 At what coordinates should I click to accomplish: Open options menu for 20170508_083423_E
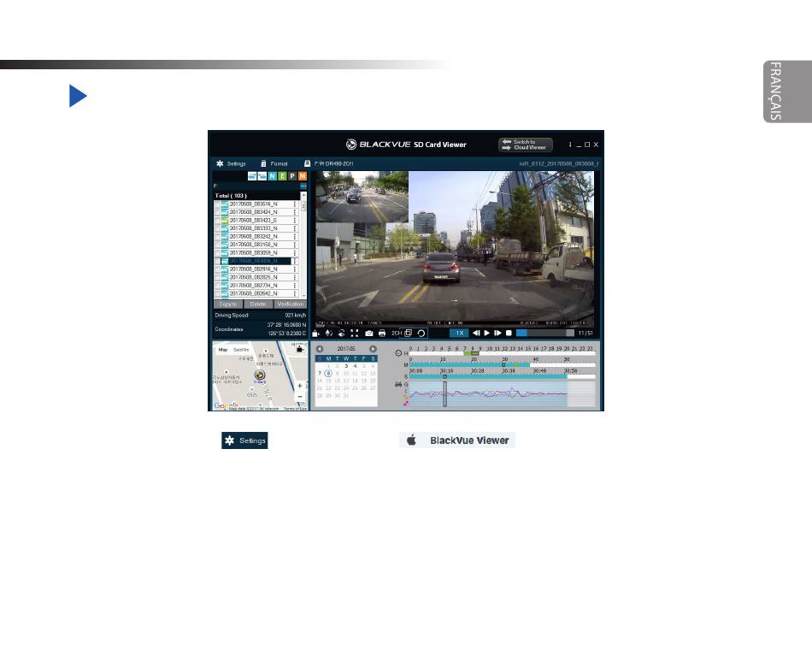(x=296, y=221)
